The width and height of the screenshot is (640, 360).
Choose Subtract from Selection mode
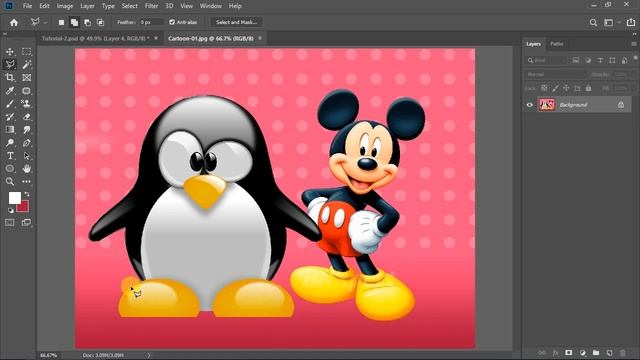pos(87,23)
